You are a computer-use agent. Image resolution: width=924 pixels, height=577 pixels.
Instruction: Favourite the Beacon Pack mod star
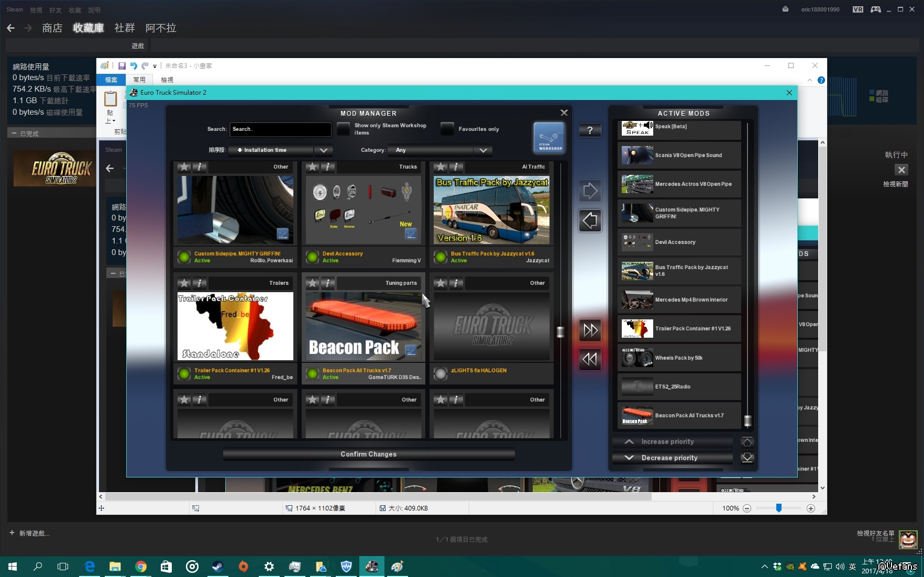(313, 283)
